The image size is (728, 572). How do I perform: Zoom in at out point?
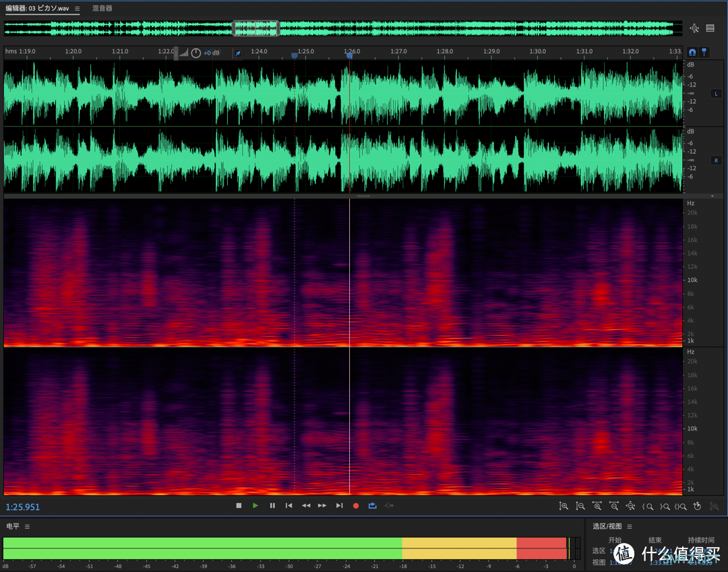(x=665, y=507)
